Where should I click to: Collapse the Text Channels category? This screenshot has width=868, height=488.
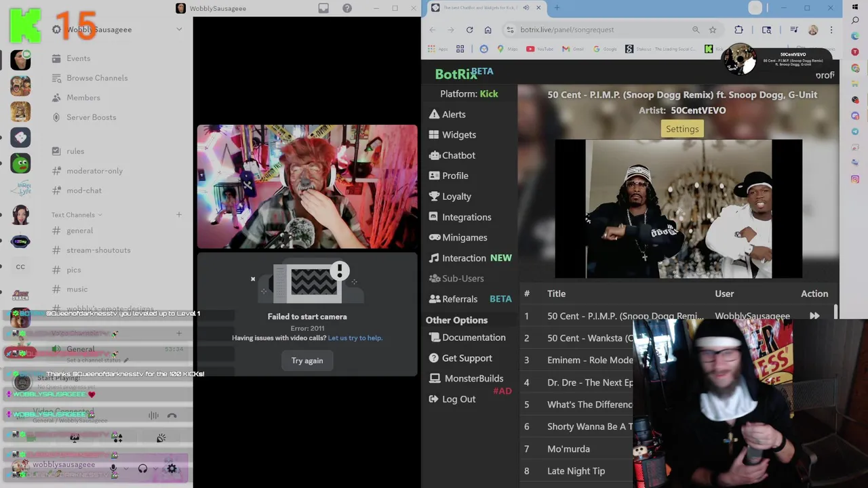coord(76,215)
